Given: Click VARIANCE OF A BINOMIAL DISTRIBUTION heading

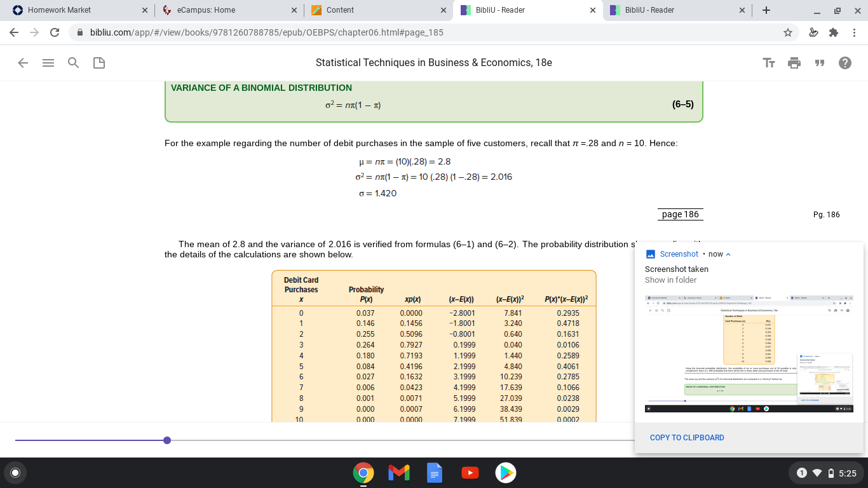Looking at the screenshot, I should (x=261, y=88).
